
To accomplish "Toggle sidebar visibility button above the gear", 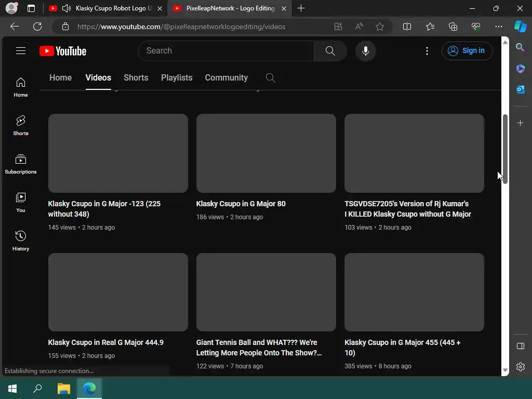I will click(x=520, y=345).
